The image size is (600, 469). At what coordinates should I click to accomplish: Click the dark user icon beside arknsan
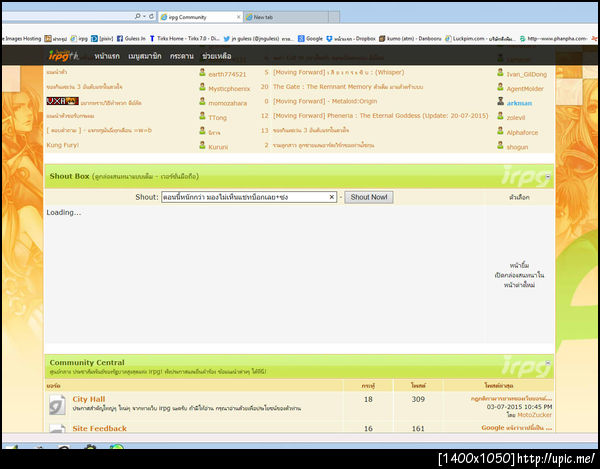click(x=500, y=101)
